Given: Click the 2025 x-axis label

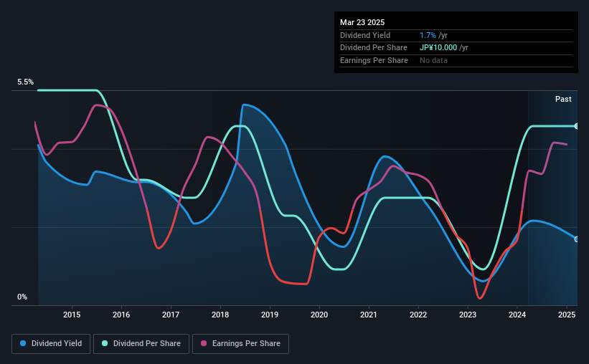Looking at the screenshot, I should 567,315.
